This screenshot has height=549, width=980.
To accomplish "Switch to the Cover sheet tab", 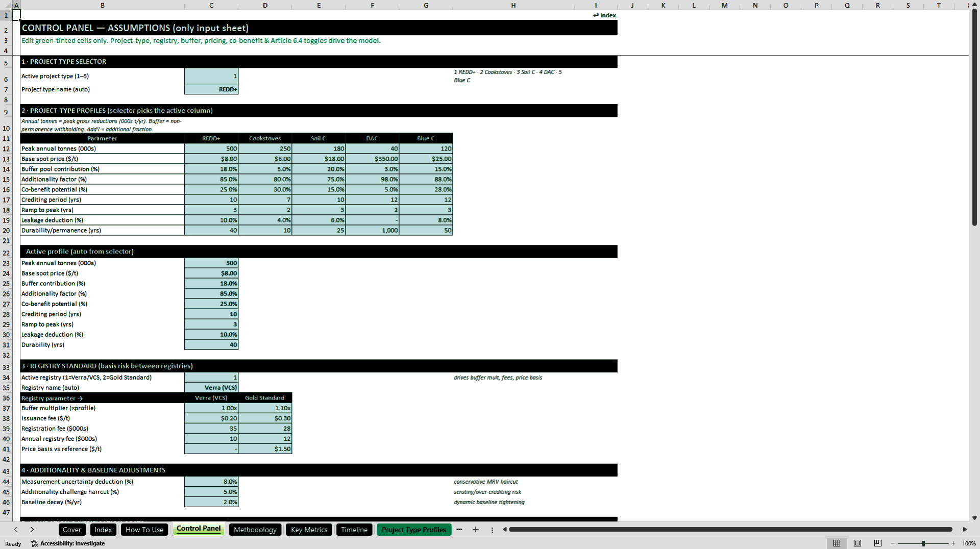I will coord(71,530).
